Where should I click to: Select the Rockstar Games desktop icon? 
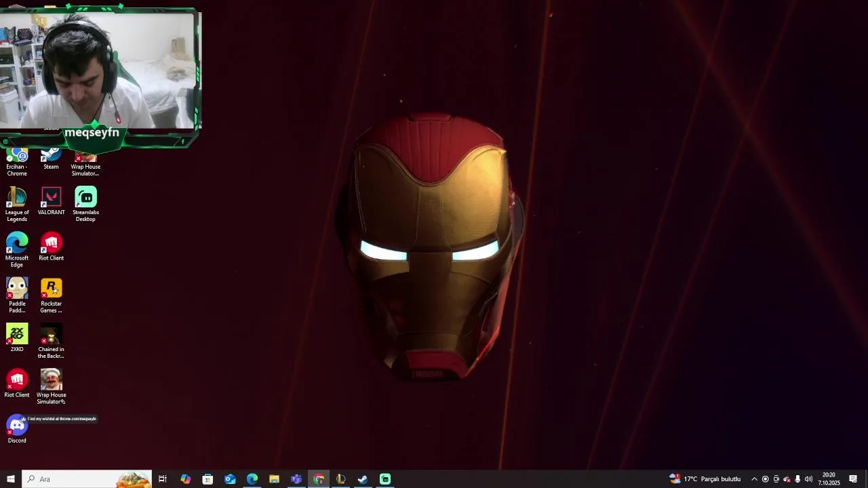51,296
